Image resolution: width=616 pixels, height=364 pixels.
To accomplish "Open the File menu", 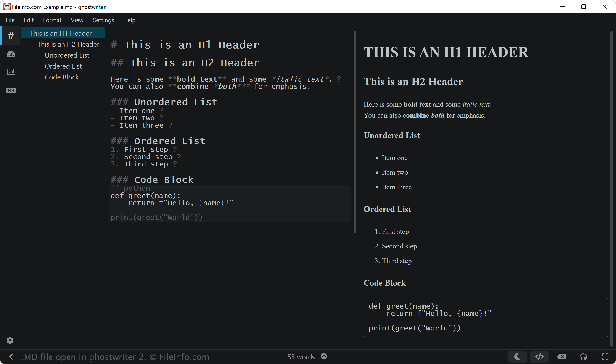I will click(x=10, y=20).
